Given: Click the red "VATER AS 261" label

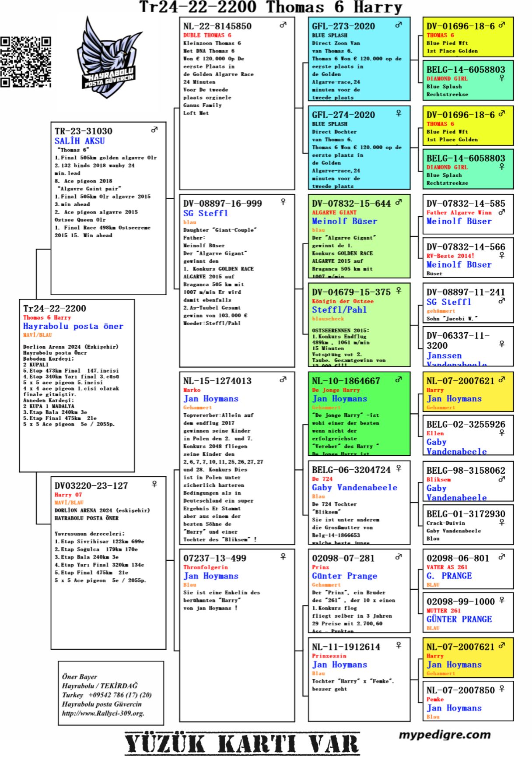Looking at the screenshot, I should click(447, 567).
